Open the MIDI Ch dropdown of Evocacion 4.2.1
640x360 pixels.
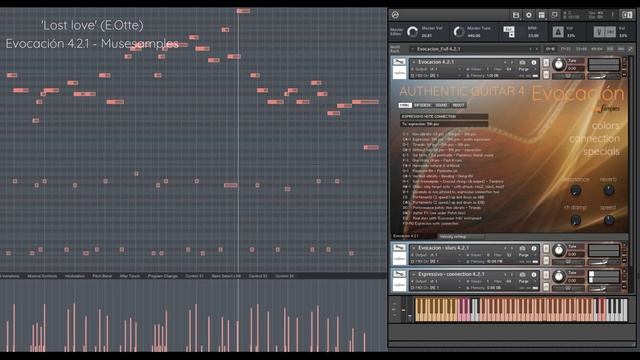coord(436,76)
